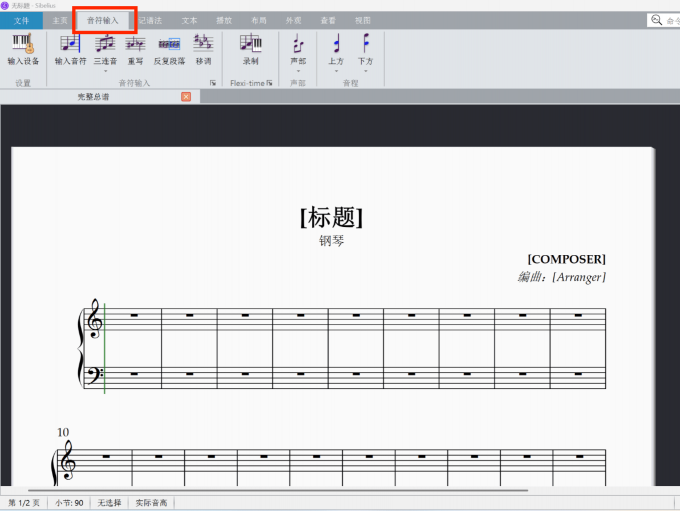Close the 完整总谱 document tab
Screen dimensions: 680x511
coord(186,97)
